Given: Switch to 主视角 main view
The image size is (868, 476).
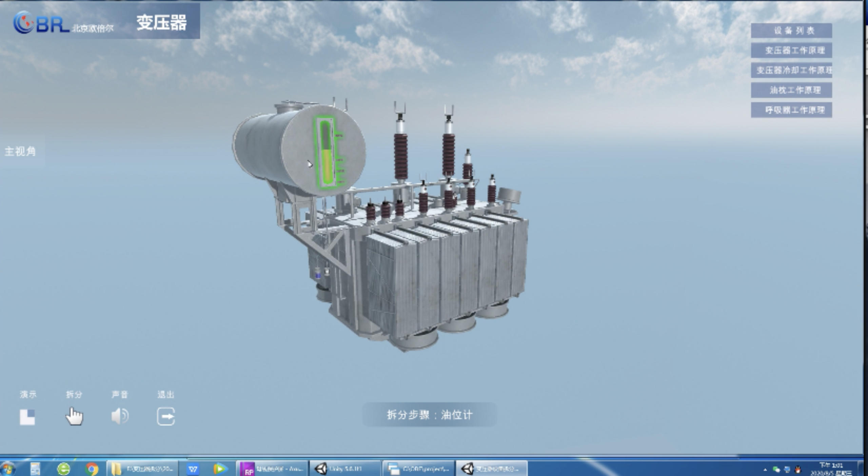Looking at the screenshot, I should (20, 151).
